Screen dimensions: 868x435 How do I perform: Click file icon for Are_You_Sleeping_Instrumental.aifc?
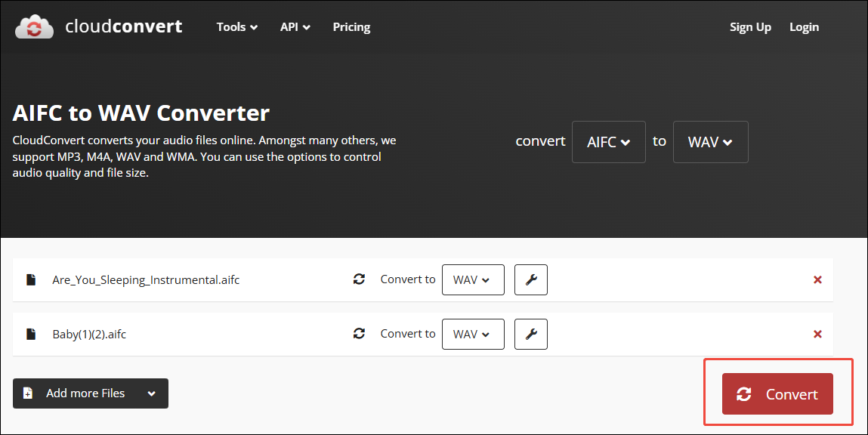coord(31,279)
